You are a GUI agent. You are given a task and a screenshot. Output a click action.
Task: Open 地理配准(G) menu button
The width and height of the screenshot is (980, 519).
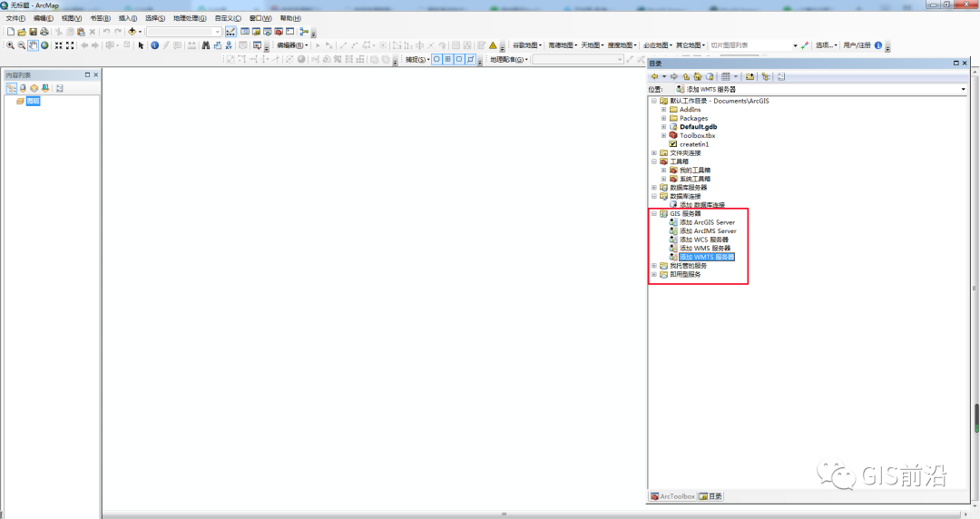pyautogui.click(x=509, y=59)
